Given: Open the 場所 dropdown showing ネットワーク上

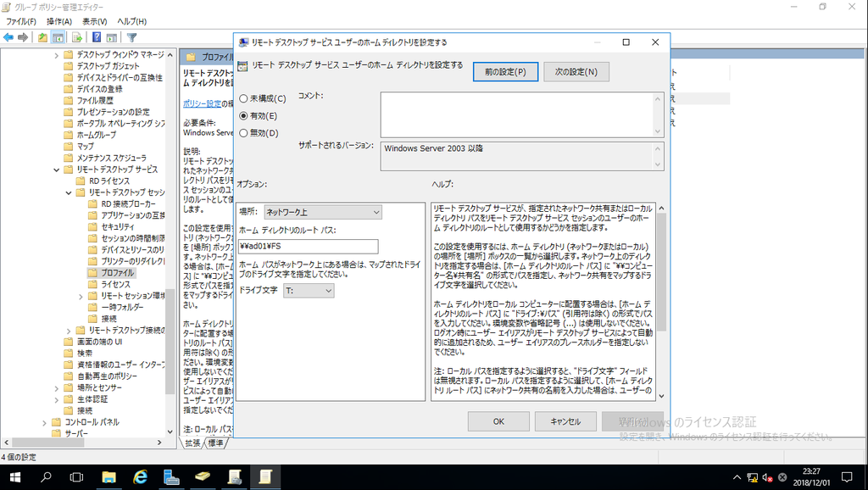Looking at the screenshot, I should coord(322,211).
